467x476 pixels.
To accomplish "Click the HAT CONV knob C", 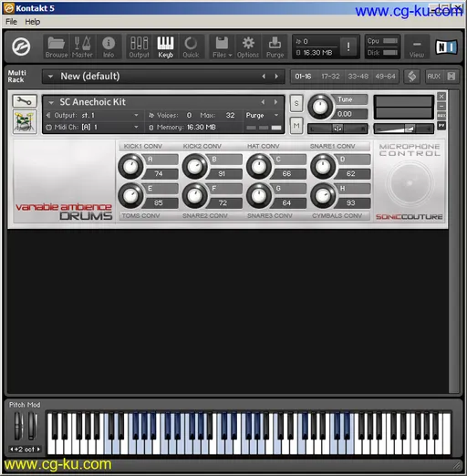I will tap(259, 166).
